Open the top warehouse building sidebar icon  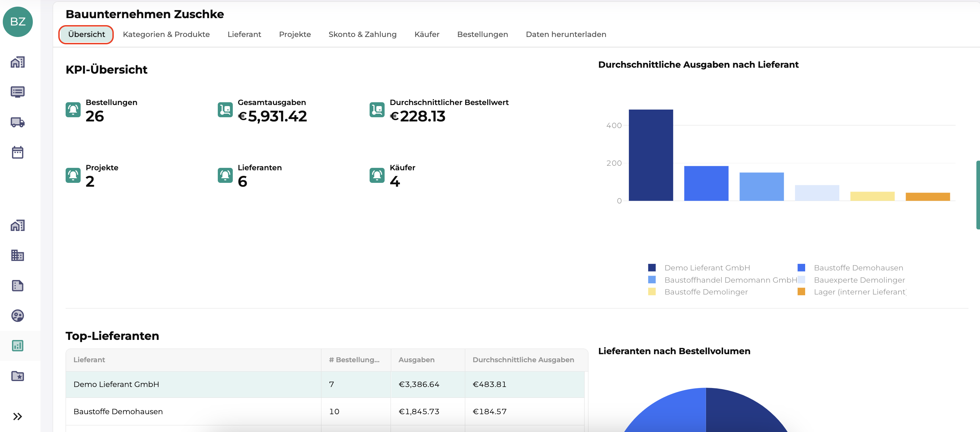click(17, 62)
